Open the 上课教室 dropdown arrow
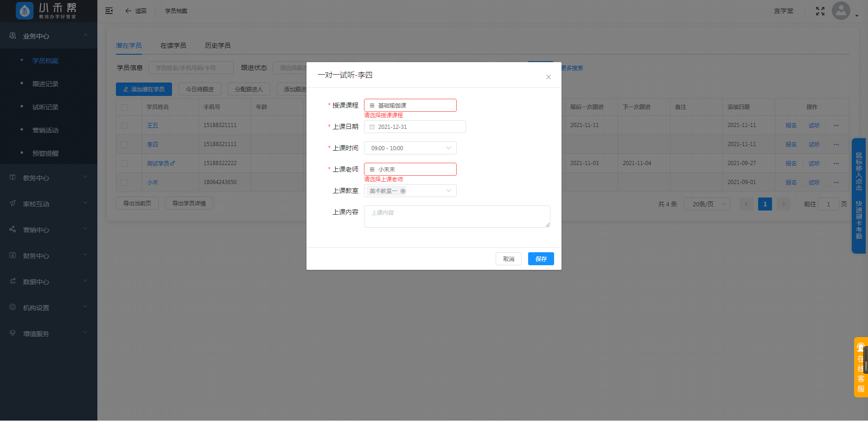 coord(448,191)
